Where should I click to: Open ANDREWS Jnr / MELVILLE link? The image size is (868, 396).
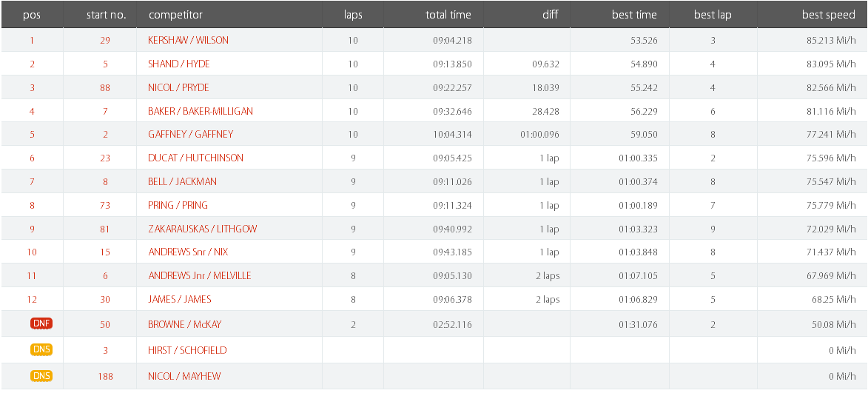[199, 276]
